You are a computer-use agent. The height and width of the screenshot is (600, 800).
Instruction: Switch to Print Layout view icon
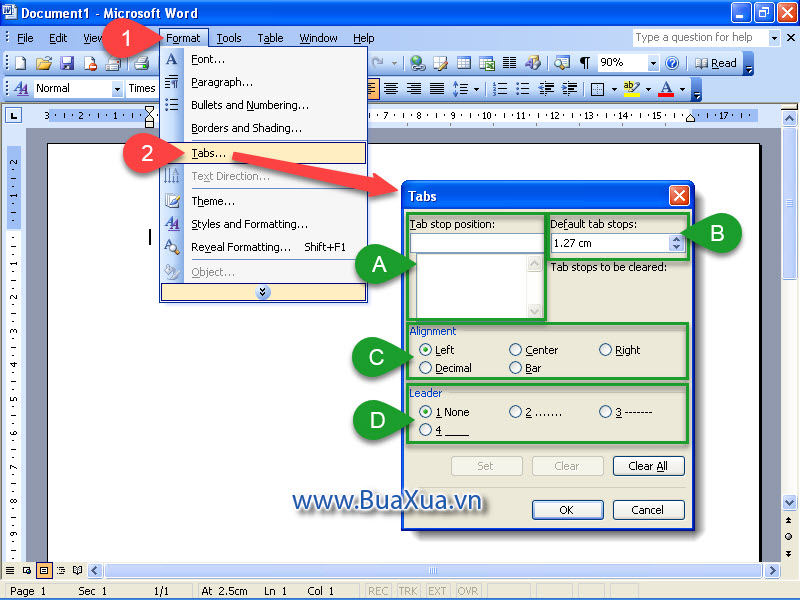point(44,570)
